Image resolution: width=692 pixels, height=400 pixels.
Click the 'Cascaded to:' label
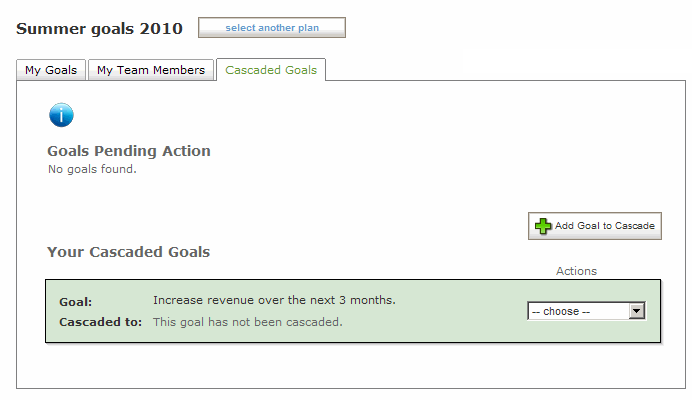point(101,322)
